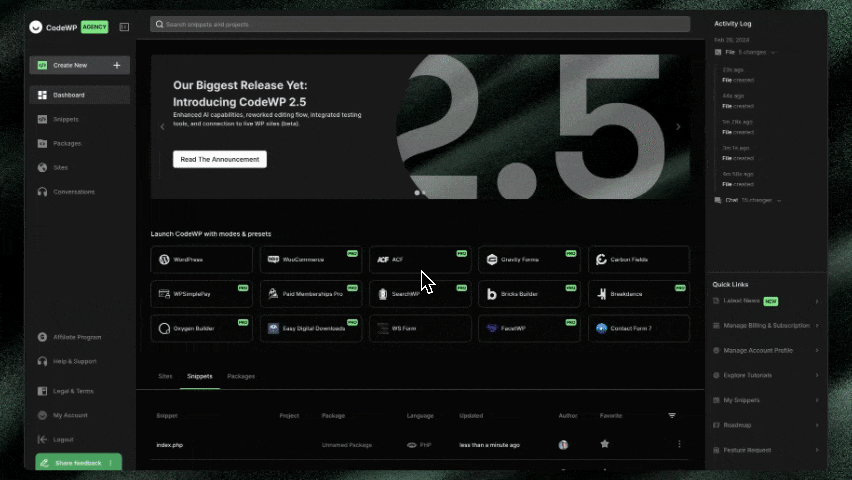
Task: Click the table filter icon
Action: coord(672,415)
